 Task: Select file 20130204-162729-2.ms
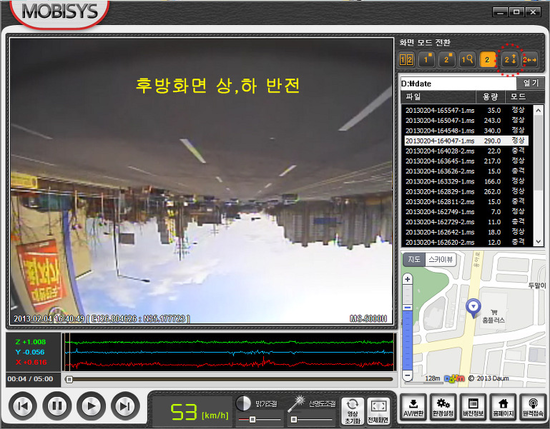click(x=467, y=222)
